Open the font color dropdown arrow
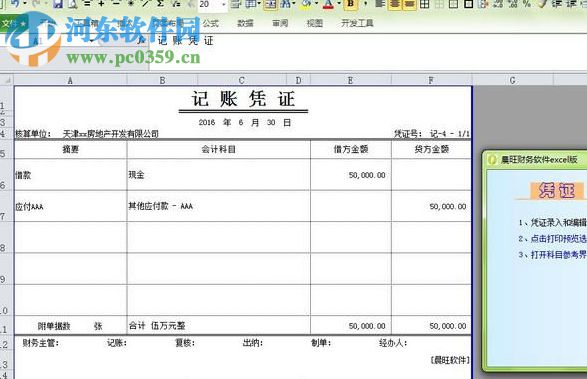587x379 pixels. pyautogui.click(x=339, y=4)
